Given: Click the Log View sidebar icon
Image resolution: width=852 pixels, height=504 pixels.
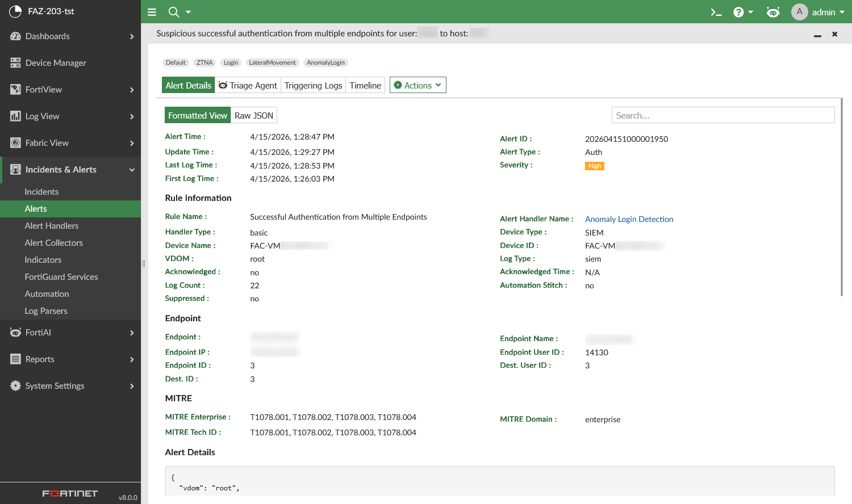Looking at the screenshot, I should [x=15, y=116].
